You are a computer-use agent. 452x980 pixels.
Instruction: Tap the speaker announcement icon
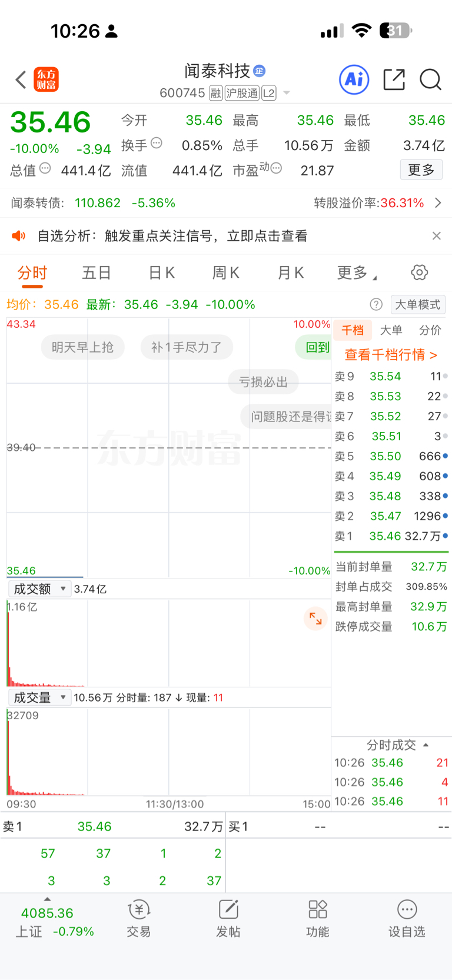click(x=19, y=236)
